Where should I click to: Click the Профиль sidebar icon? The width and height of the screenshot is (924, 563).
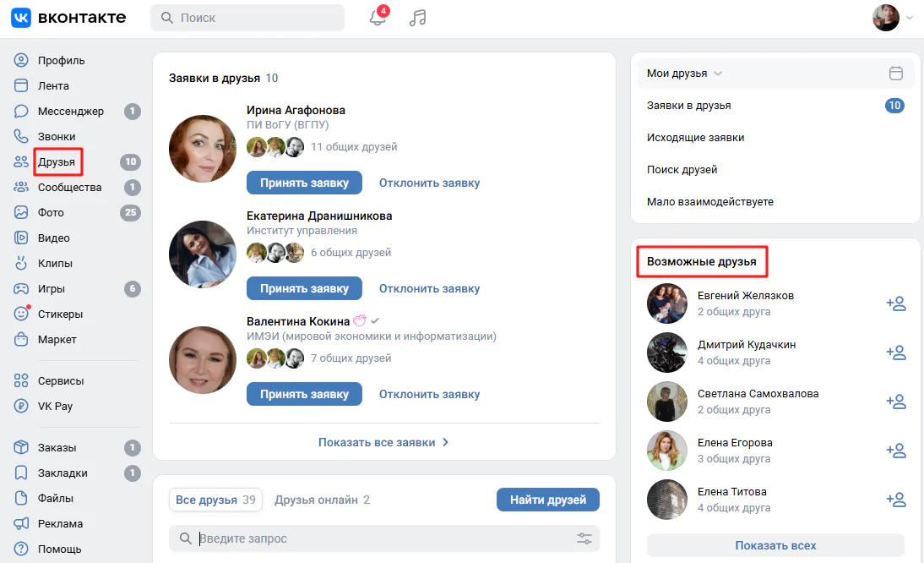pos(21,60)
